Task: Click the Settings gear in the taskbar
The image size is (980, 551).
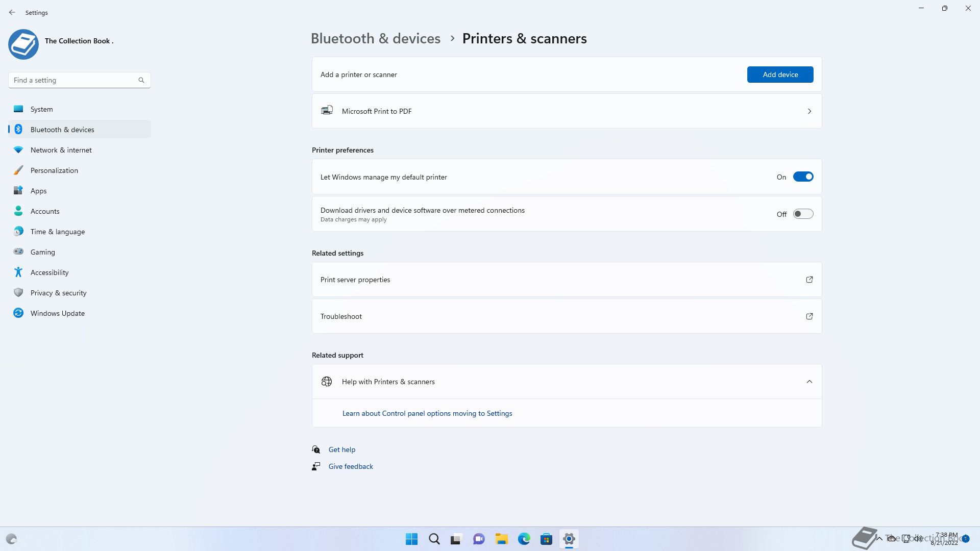Action: pos(569,539)
